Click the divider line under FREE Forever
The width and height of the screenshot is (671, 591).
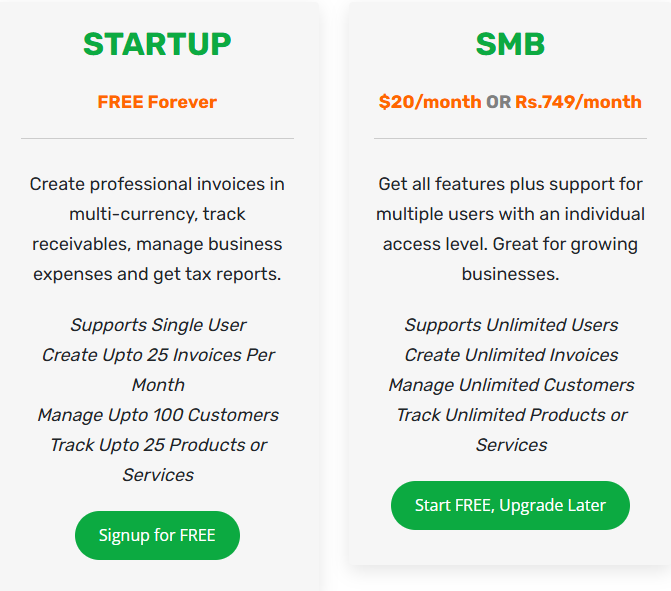coord(157,138)
